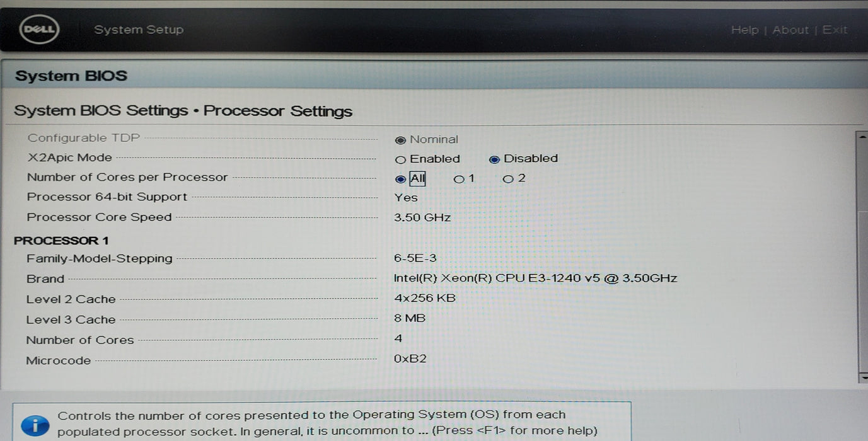Viewport: 868px width, 441px height.
Task: Click the 8 MB cache value
Action: click(x=410, y=318)
